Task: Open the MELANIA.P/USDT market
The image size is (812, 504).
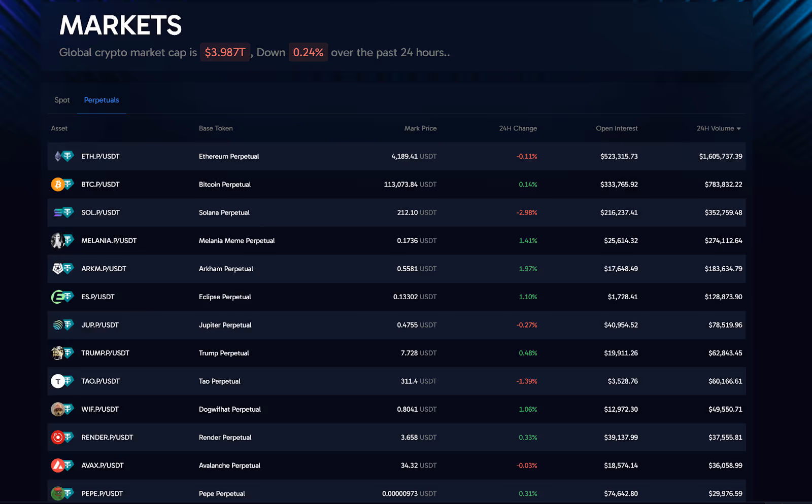Action: (109, 240)
